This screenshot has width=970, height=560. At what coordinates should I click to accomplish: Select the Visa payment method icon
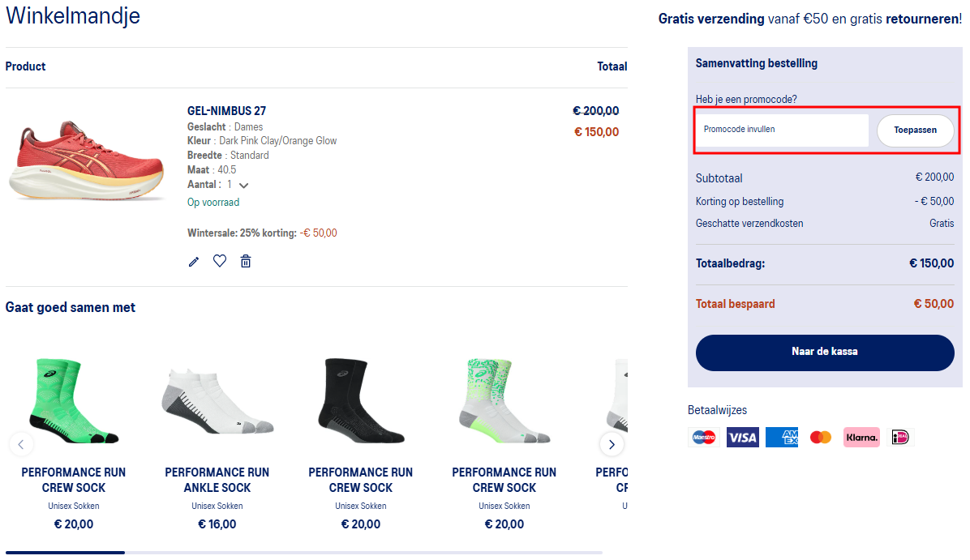tap(742, 437)
